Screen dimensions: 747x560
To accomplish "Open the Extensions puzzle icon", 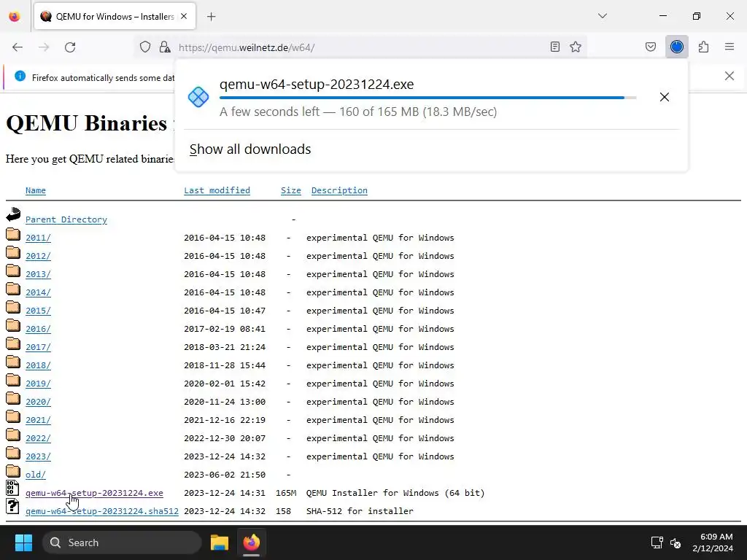I will click(x=704, y=47).
